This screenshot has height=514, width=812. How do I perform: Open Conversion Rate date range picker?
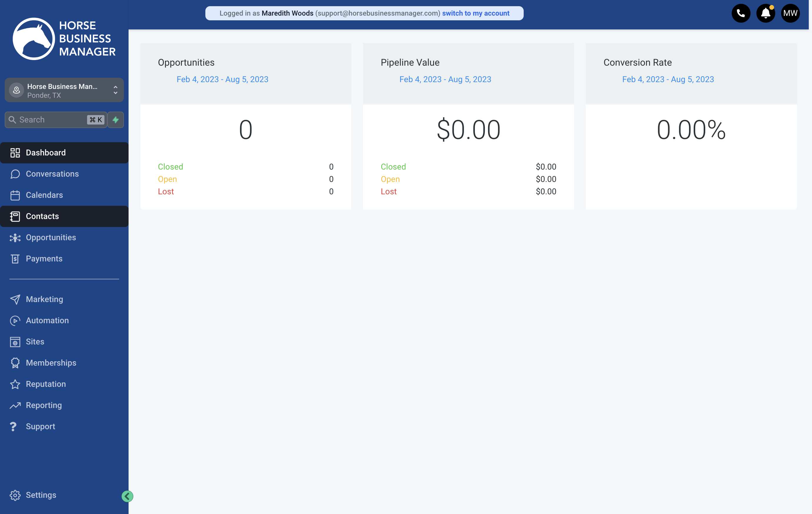668,79
